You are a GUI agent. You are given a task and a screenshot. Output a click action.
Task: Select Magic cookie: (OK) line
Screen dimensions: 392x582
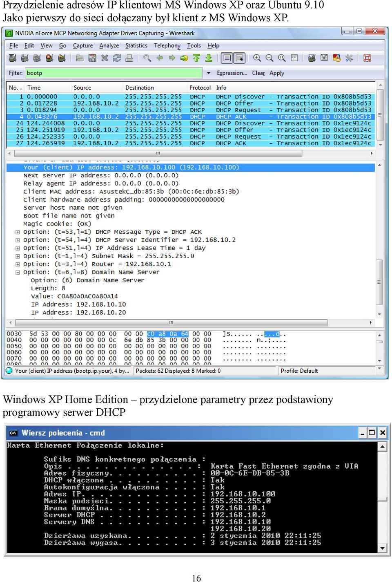[x=57, y=224]
